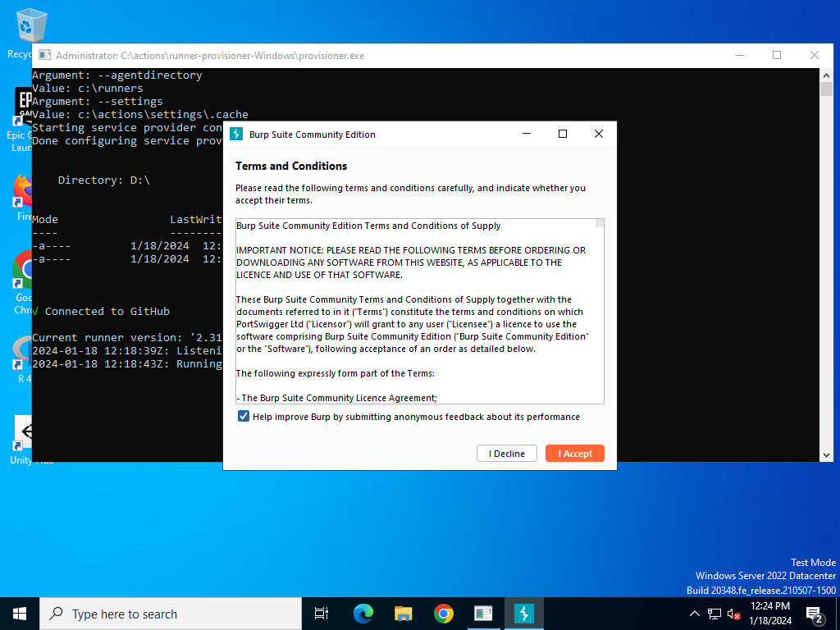
Task: Click 'Directory: D:\' text in console
Action: 104,180
